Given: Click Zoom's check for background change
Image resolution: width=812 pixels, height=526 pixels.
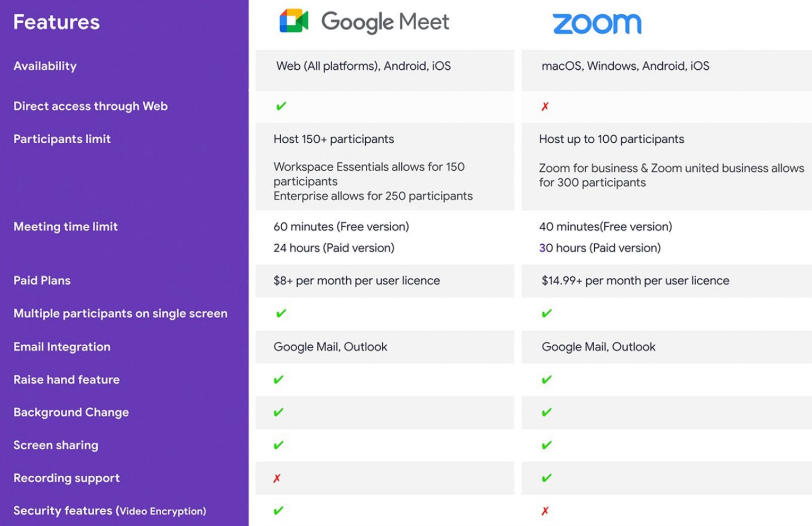Looking at the screenshot, I should tap(547, 412).
